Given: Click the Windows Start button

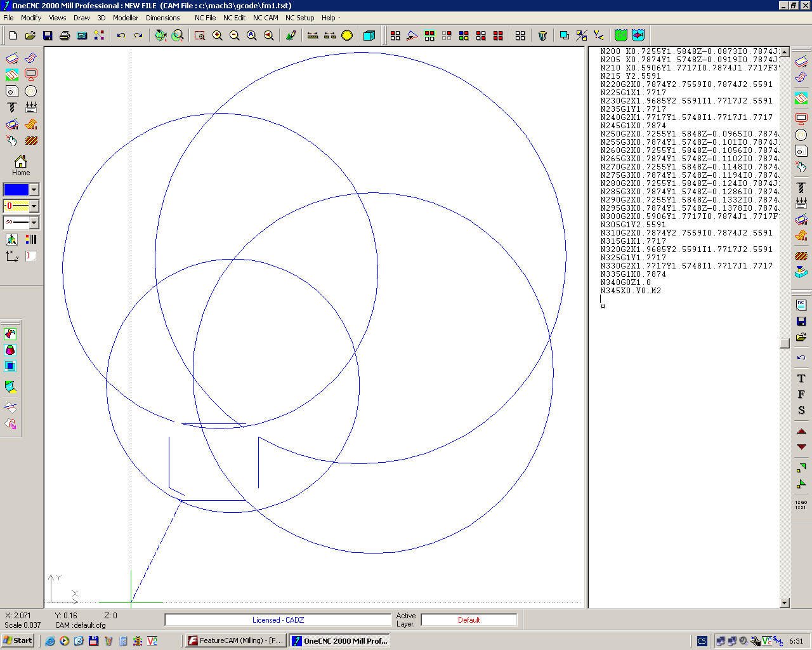Looking at the screenshot, I should 18,640.
